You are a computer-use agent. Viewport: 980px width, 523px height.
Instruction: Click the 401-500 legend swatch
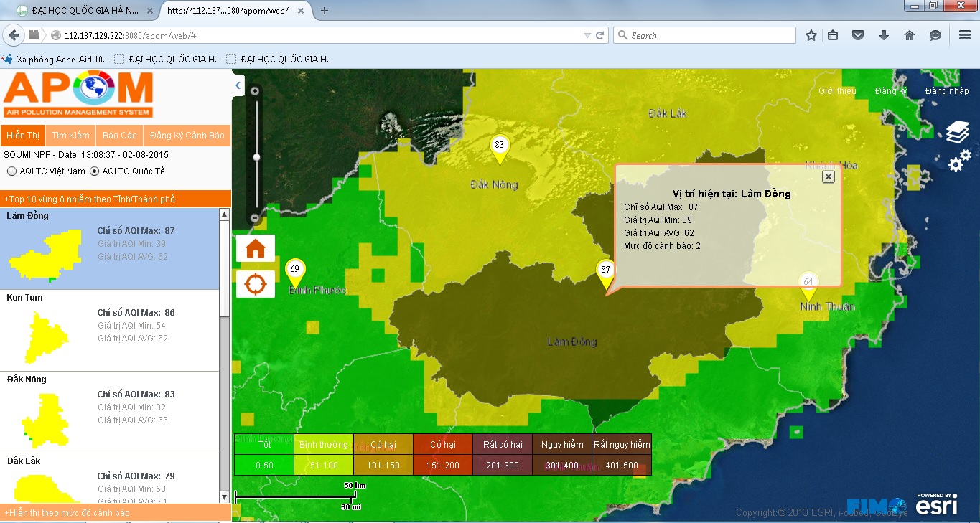[x=622, y=465]
